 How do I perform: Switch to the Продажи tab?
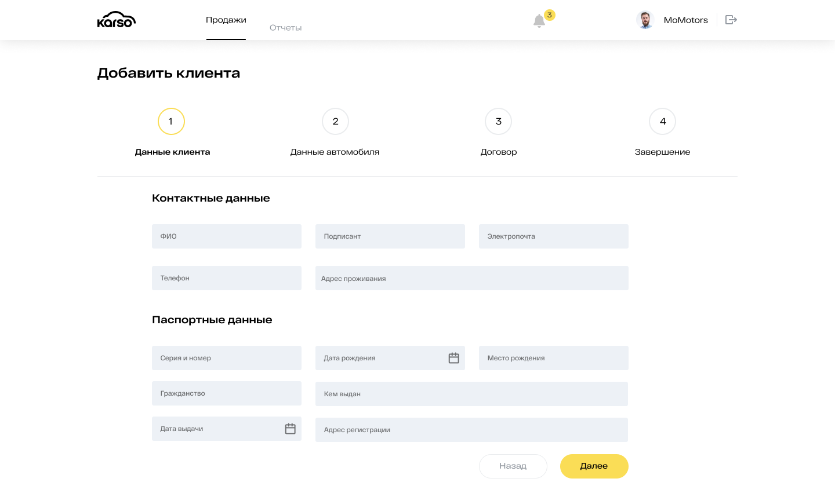[x=226, y=20]
